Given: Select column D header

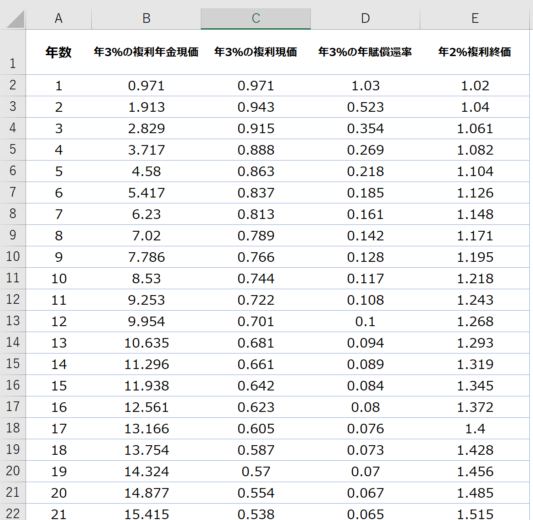Looking at the screenshot, I should [365, 19].
